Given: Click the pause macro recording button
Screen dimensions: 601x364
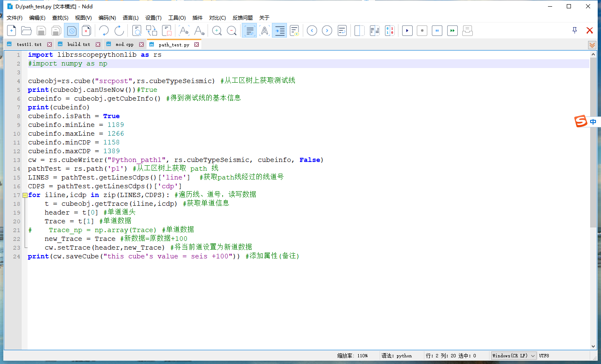Looking at the screenshot, I should point(437,30).
